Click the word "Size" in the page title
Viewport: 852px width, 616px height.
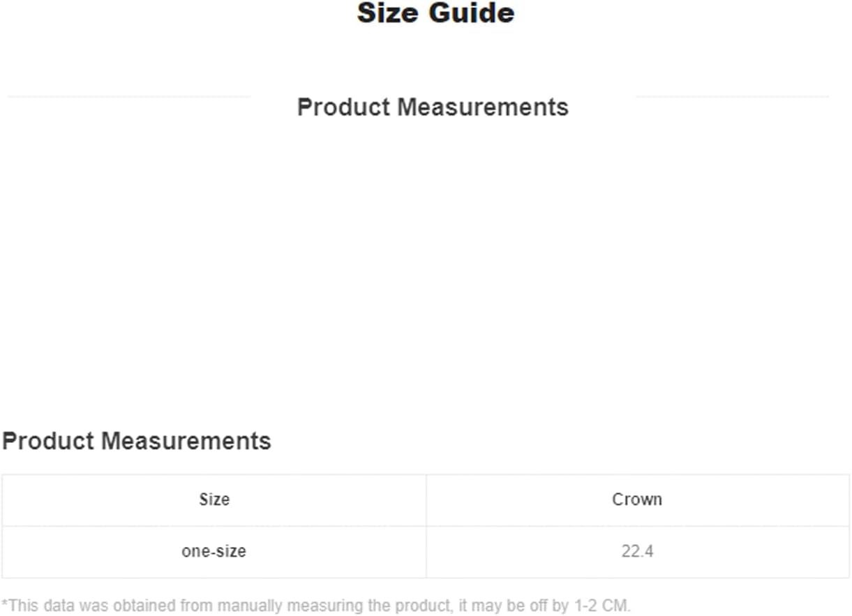click(x=387, y=13)
